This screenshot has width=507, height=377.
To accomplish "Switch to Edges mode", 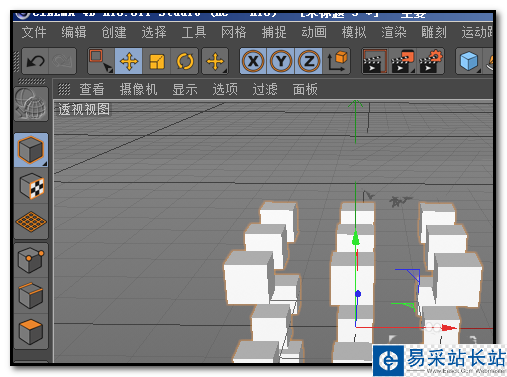I will coord(31,296).
